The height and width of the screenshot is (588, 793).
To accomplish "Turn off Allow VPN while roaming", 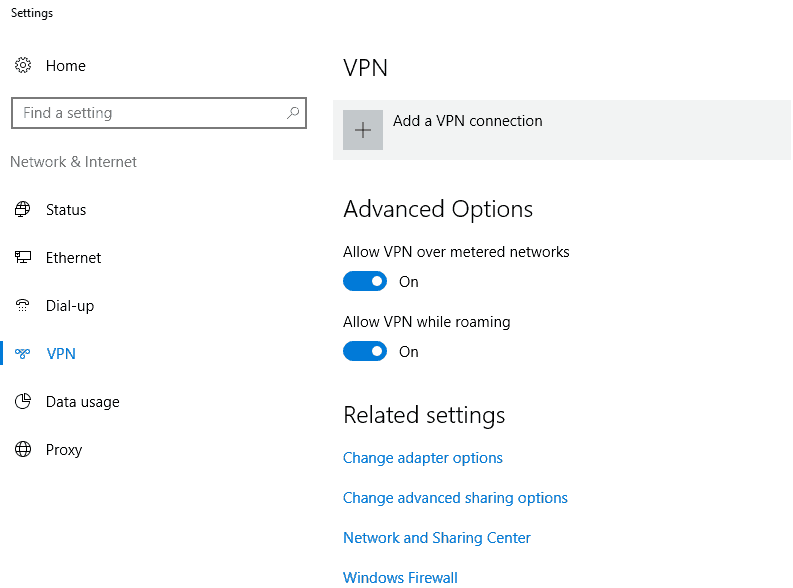I will coord(365,351).
